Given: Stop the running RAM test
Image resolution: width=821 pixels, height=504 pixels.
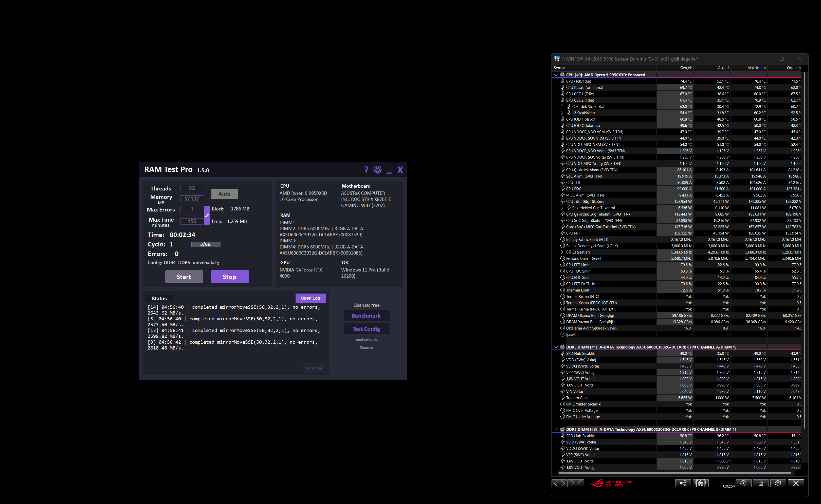Looking at the screenshot, I should pyautogui.click(x=229, y=277).
